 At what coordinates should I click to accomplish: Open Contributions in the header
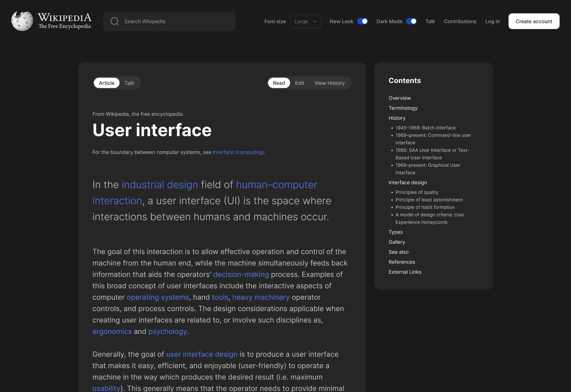[460, 21]
